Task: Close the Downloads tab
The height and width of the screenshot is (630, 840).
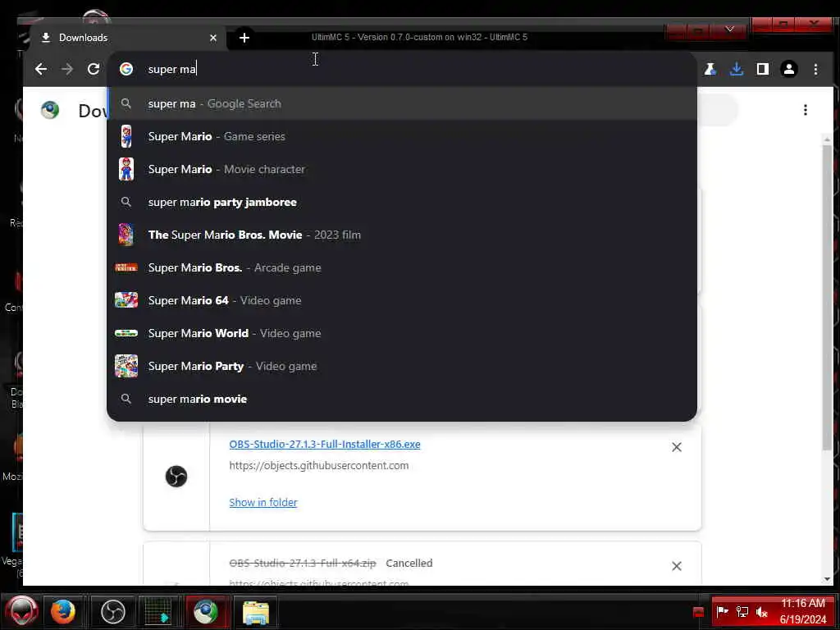Action: tap(213, 38)
